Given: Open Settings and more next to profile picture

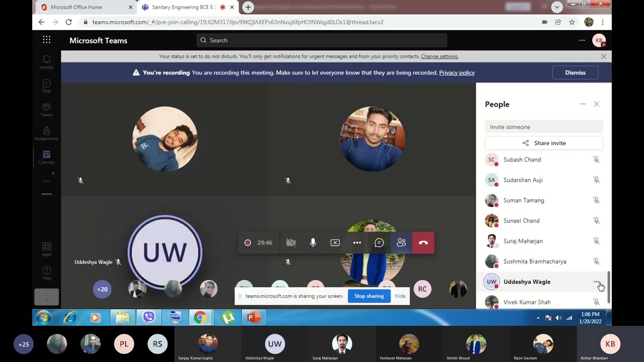Looking at the screenshot, I should [x=582, y=40].
